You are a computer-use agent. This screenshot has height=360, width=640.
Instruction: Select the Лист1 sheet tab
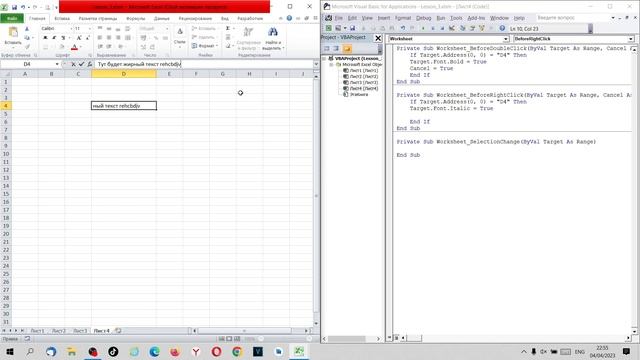pos(38,331)
